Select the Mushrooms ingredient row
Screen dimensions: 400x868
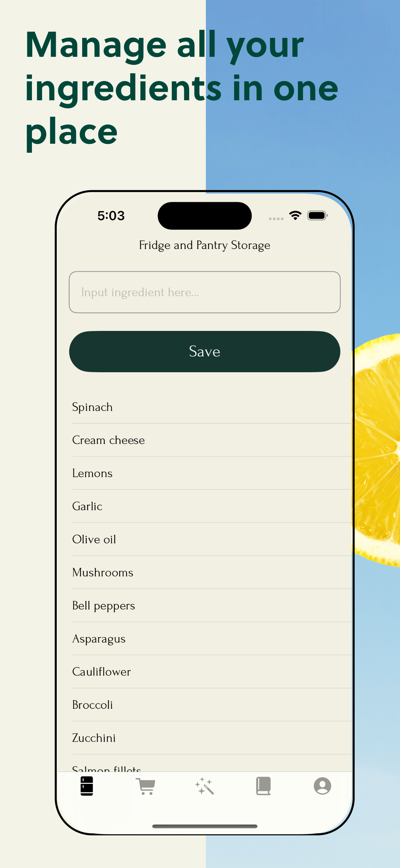coord(212,572)
